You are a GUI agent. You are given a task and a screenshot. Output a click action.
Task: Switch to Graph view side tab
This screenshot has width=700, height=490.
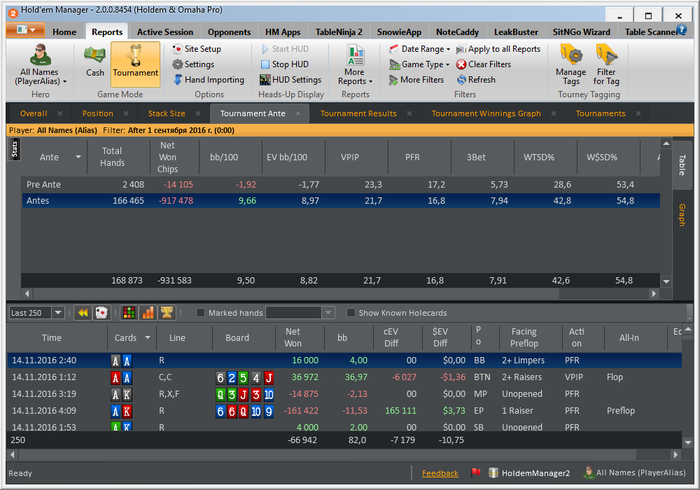pyautogui.click(x=682, y=215)
